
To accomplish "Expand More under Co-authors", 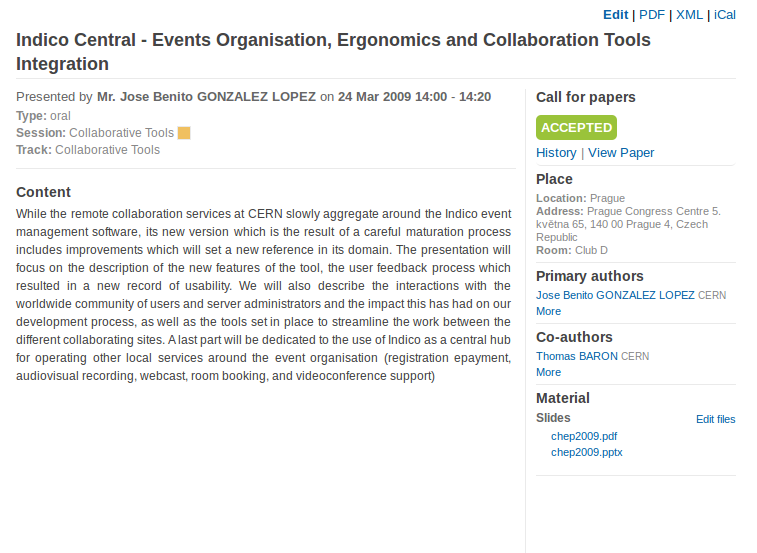I will coord(548,372).
